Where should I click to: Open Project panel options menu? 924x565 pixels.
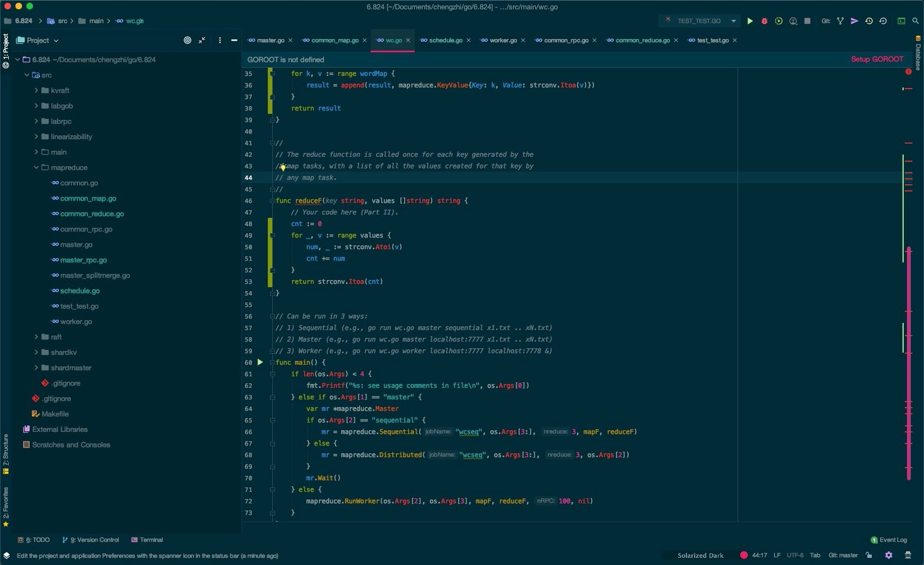220,40
